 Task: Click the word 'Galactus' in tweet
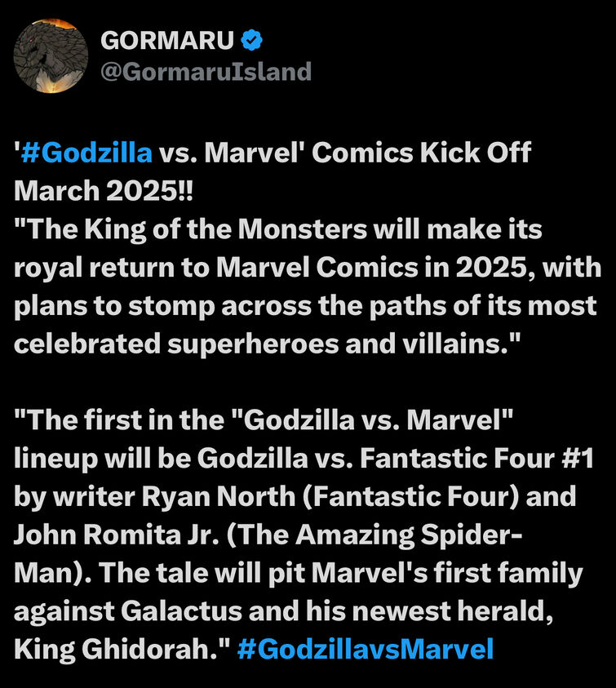coord(181,610)
